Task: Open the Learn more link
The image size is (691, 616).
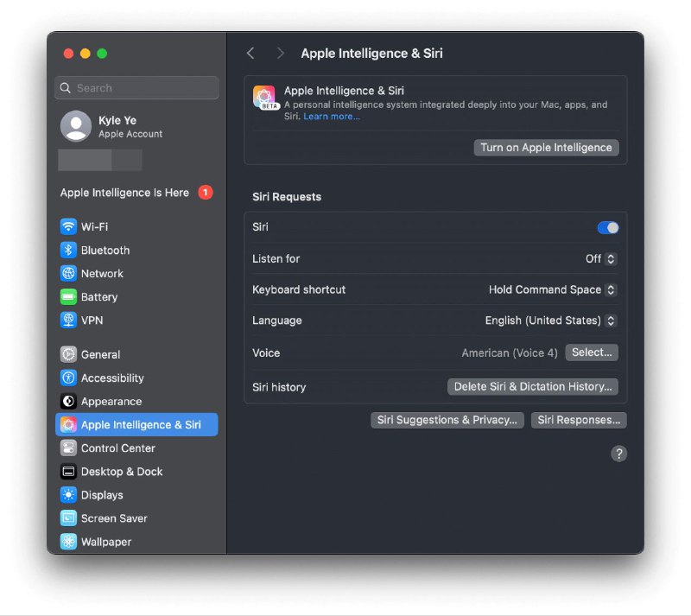Action: point(331,116)
